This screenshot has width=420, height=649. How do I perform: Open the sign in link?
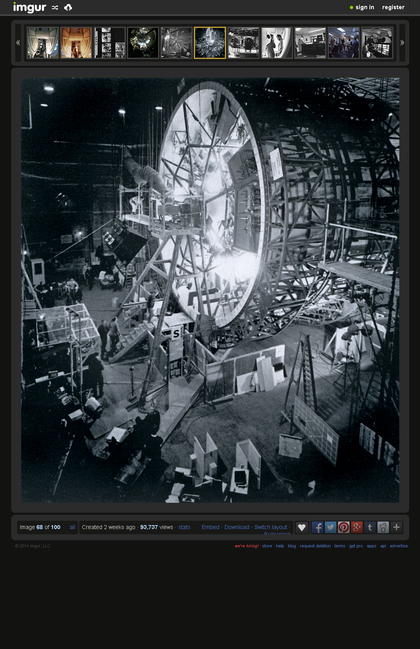[365, 7]
